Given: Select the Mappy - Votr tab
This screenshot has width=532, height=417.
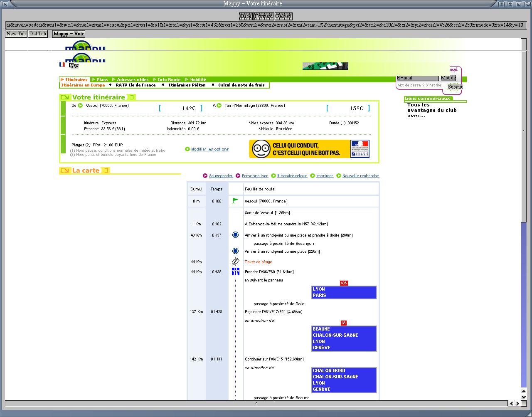Looking at the screenshot, I should 69,34.
